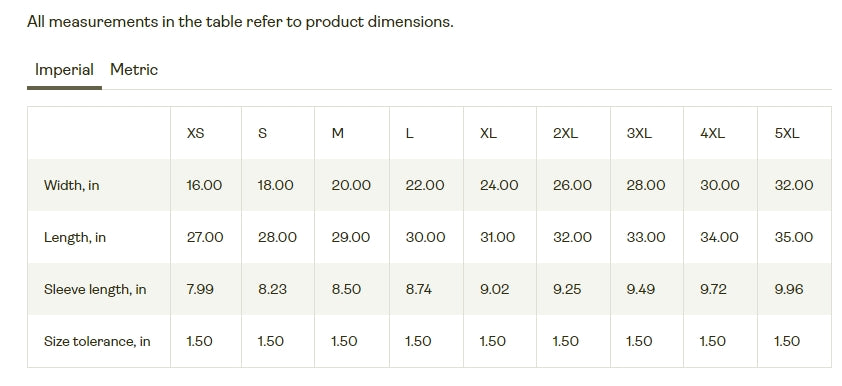This screenshot has height=386, width=842.
Task: Select the 8.50 sleeve length cell
Action: 346,289
